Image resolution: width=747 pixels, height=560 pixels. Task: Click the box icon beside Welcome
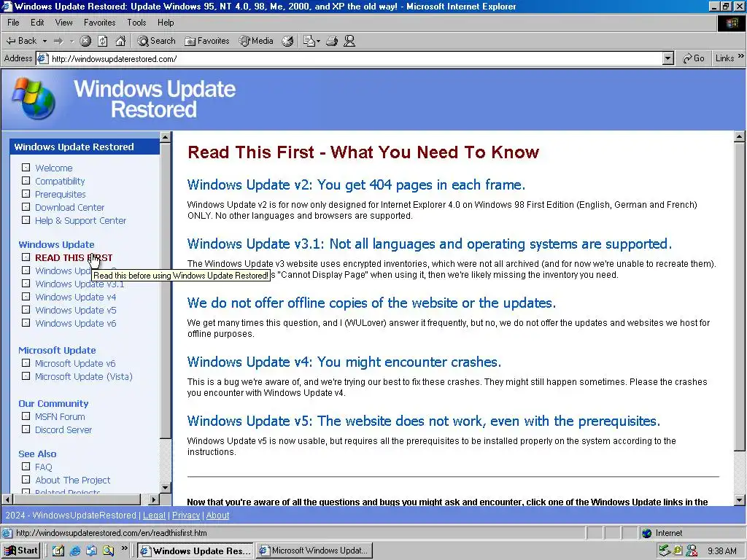pos(26,168)
